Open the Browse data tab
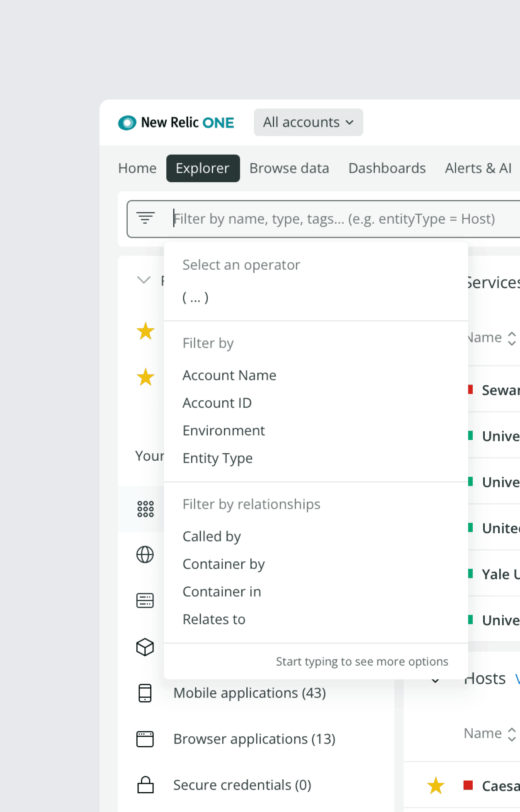Screen dimensions: 520x812 click(289, 168)
